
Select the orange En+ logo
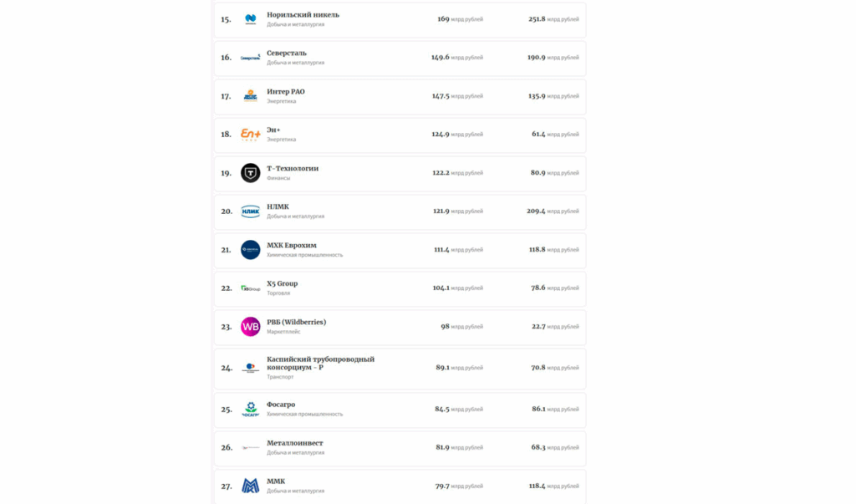pos(250,135)
